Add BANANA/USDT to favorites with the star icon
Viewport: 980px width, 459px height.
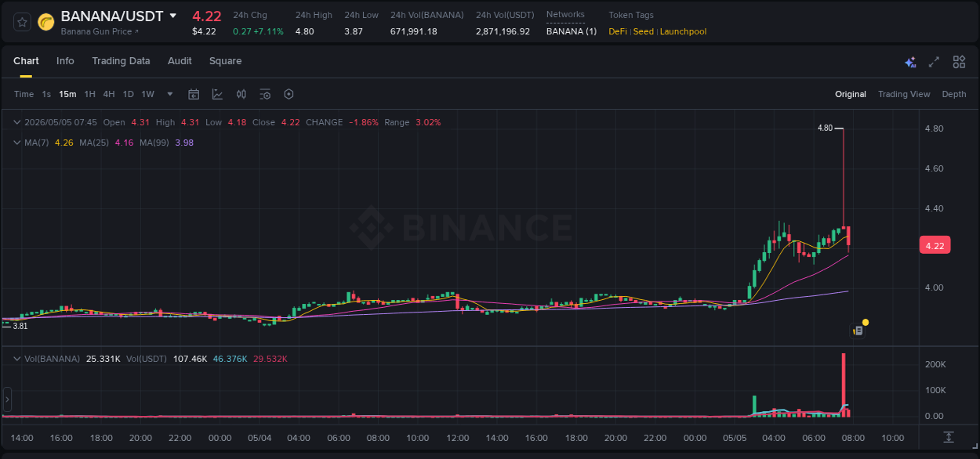(23, 22)
